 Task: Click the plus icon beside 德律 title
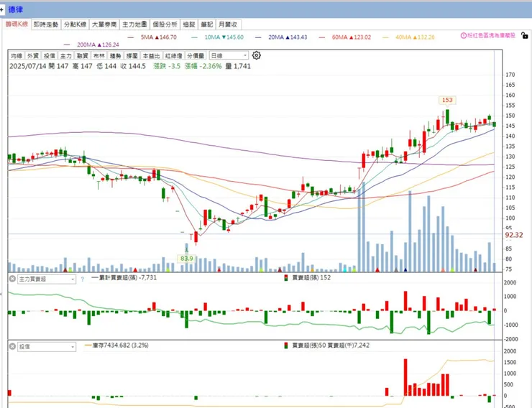(1, 9)
